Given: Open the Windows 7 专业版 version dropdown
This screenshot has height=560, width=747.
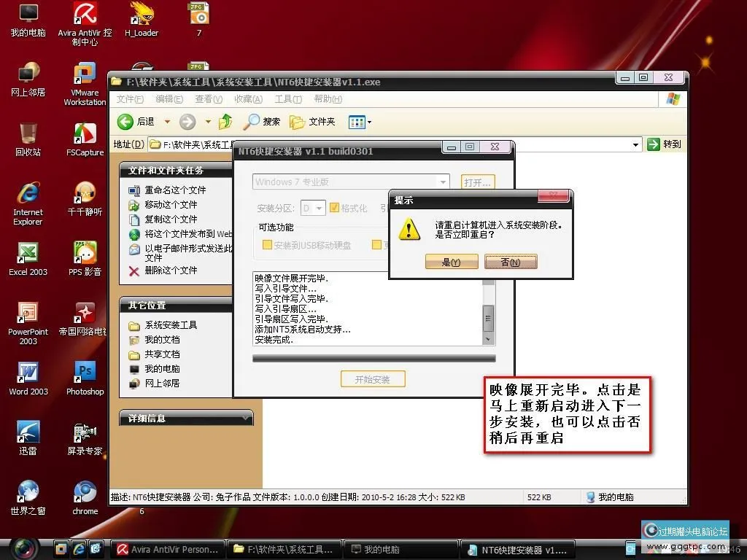Looking at the screenshot, I should pyautogui.click(x=443, y=180).
